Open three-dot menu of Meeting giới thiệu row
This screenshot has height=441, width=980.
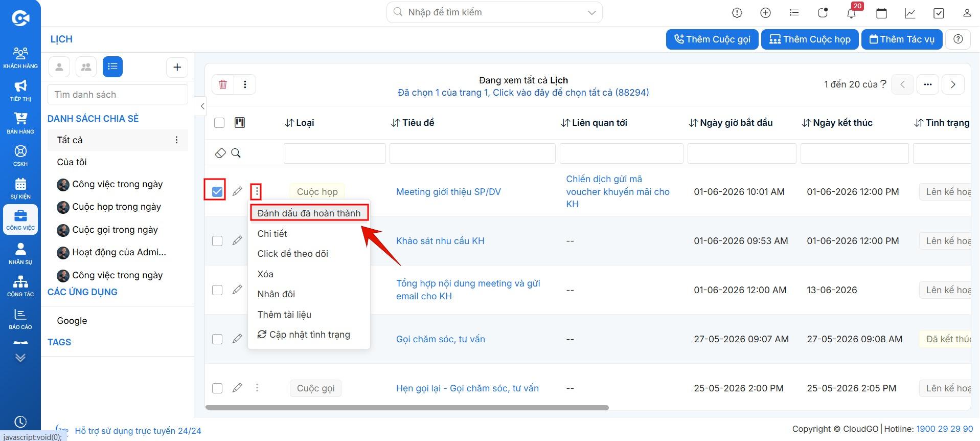pyautogui.click(x=257, y=192)
